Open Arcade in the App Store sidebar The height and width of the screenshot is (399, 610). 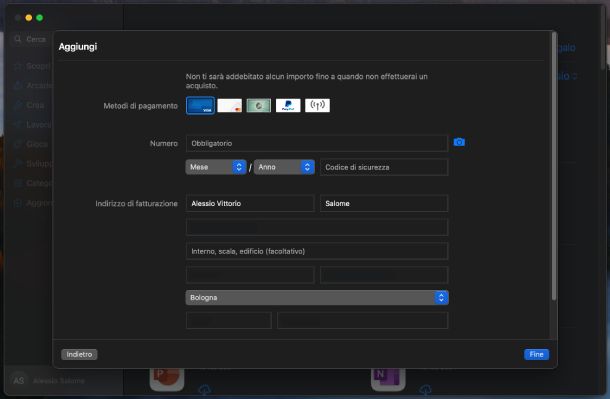point(33,86)
